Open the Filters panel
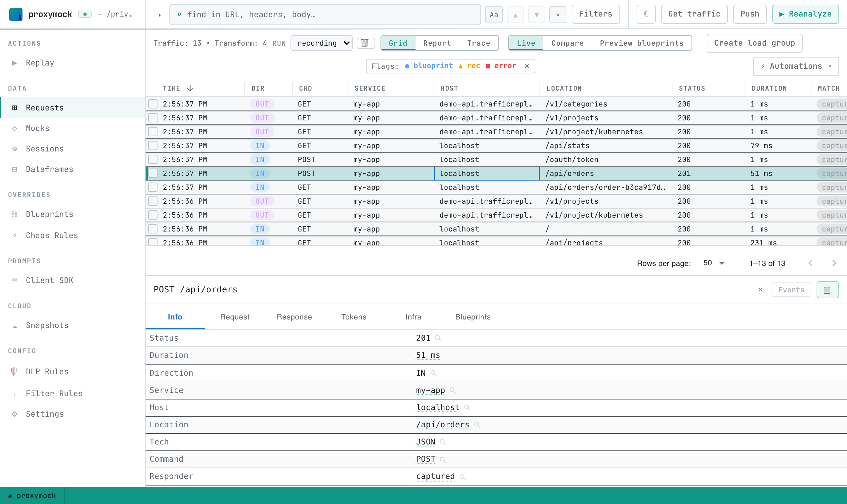Screen dimensions: 847x504 click(596, 14)
